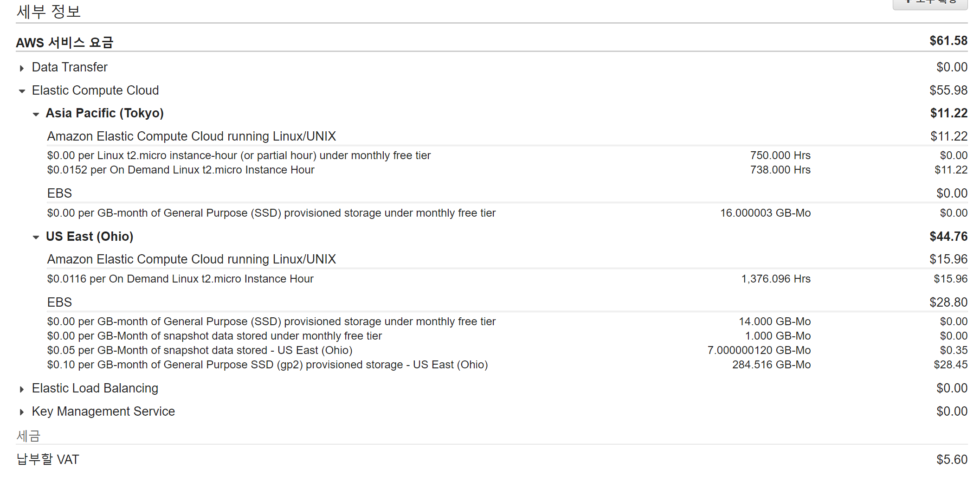Click the 세금 section heading

click(28, 436)
